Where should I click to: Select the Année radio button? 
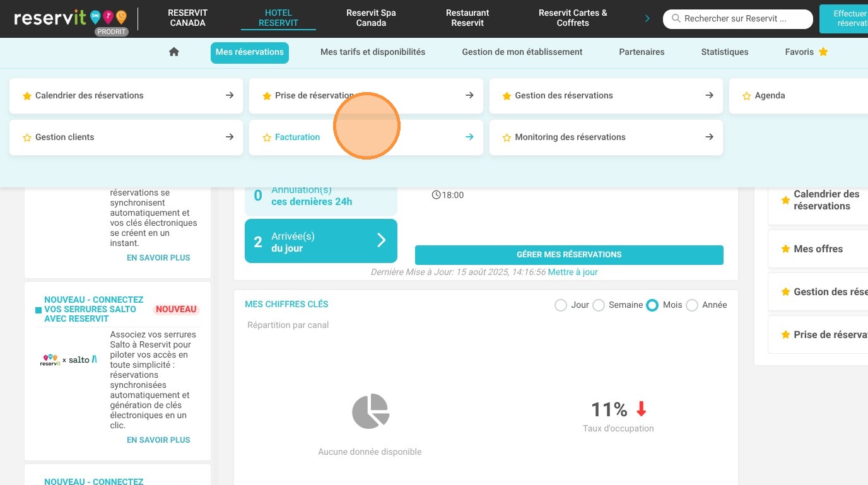pyautogui.click(x=691, y=305)
